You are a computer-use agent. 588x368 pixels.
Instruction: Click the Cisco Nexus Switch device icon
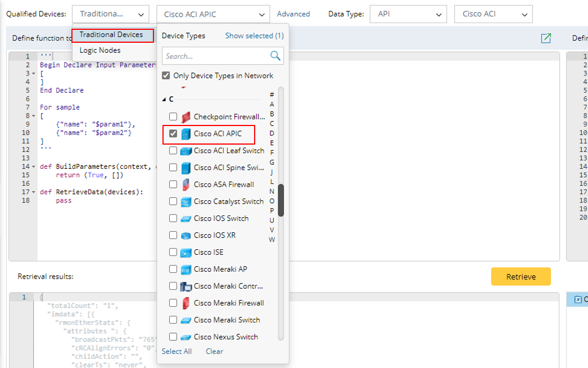pos(186,337)
